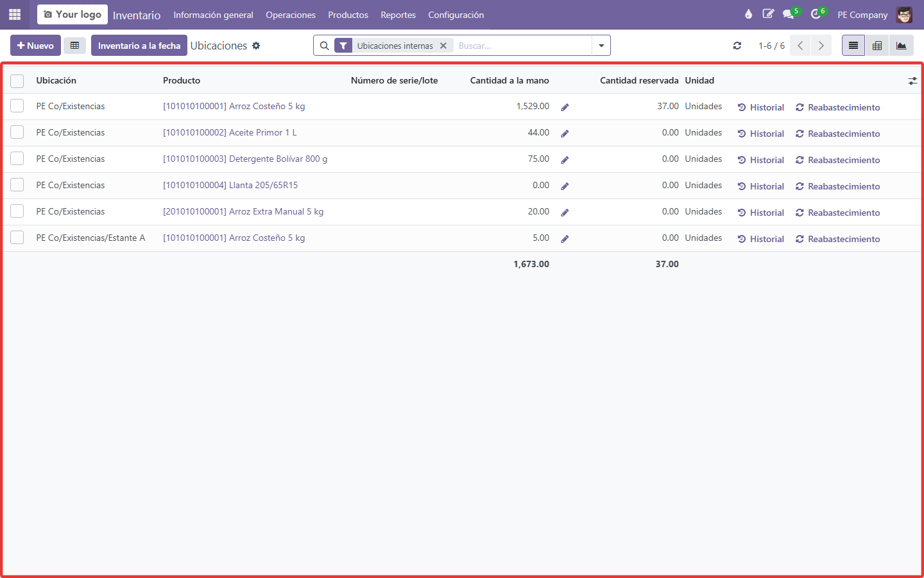Click the refresh icon near pager
Screen dimensions: 924x578
[x=737, y=46]
